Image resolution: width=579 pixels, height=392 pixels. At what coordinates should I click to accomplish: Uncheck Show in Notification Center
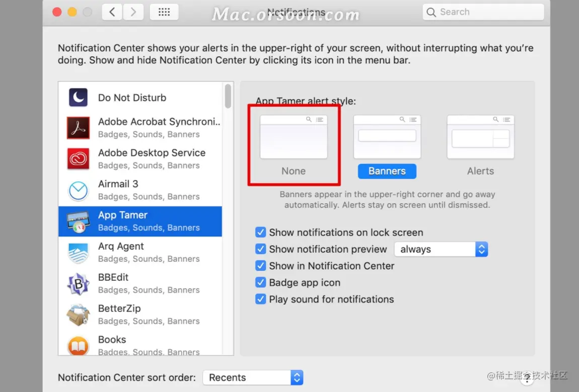point(260,265)
